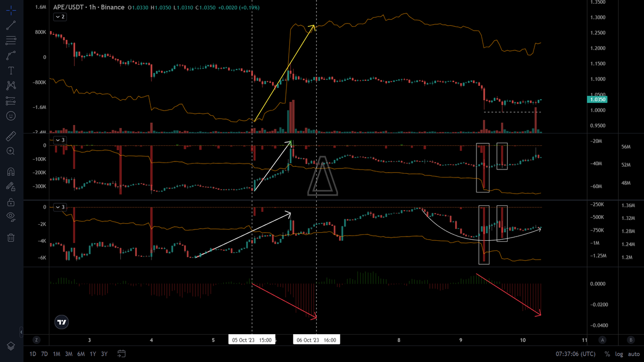Click the 06 Oct '23 16:00 time label
The height and width of the screenshot is (362, 644).
click(317, 339)
